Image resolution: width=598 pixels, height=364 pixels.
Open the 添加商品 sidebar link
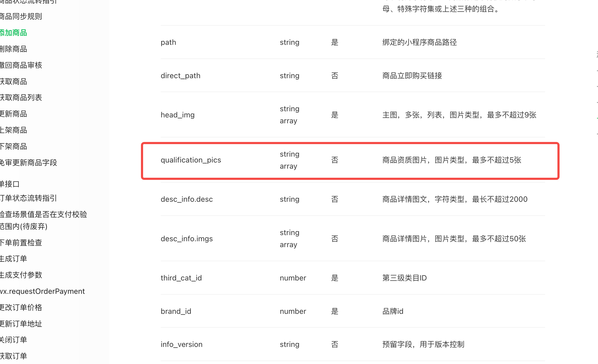13,33
